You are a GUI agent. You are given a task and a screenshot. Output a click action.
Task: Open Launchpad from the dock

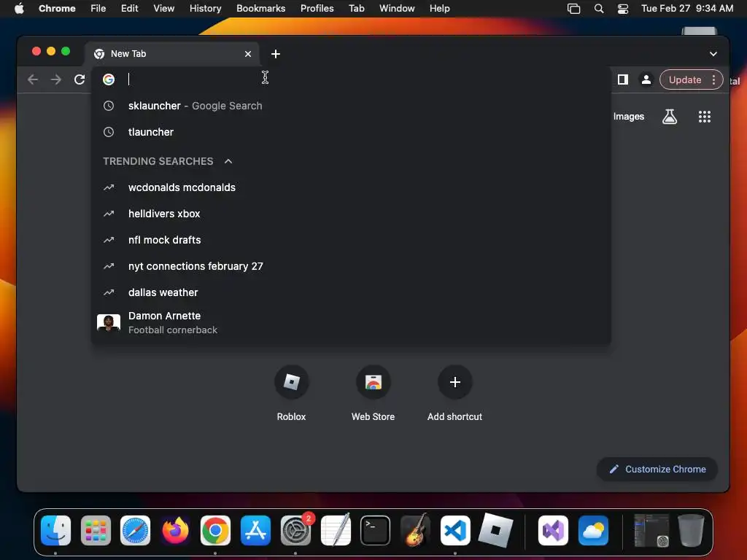pyautogui.click(x=96, y=531)
